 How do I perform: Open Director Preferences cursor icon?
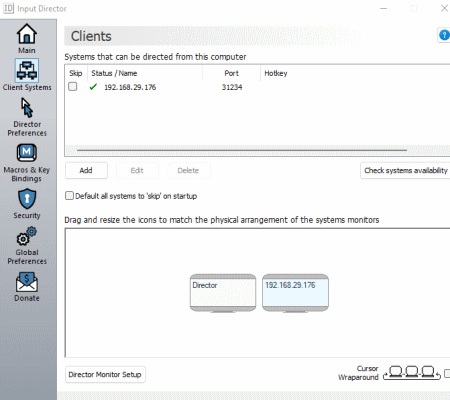coord(27,108)
